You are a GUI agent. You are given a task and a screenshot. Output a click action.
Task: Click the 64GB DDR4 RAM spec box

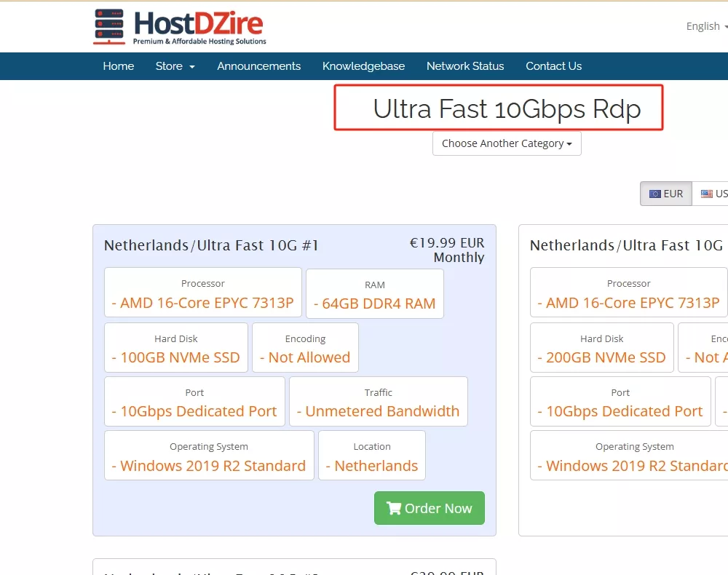374,294
